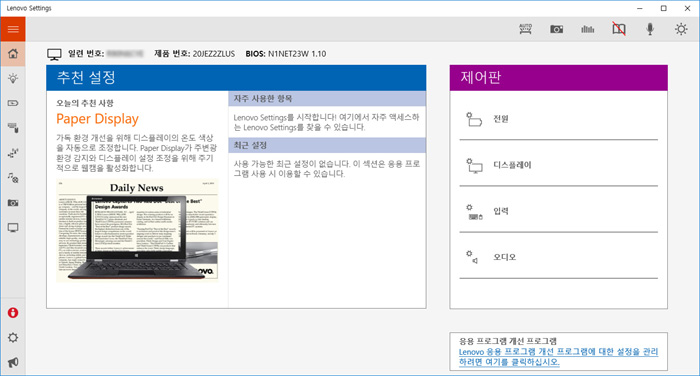Click the 오늘의 추천 사항 label
700x376 pixels.
[x=85, y=103]
